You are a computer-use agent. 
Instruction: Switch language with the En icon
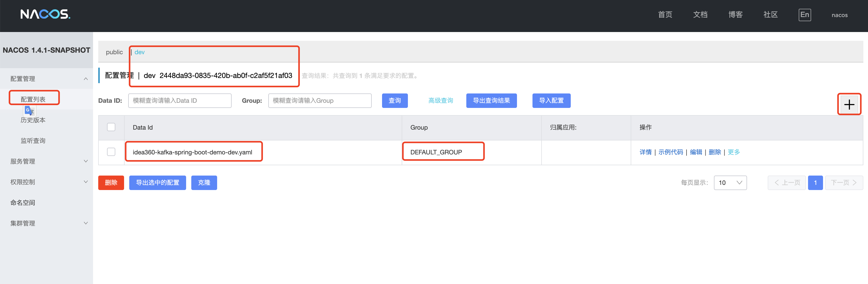tap(804, 15)
